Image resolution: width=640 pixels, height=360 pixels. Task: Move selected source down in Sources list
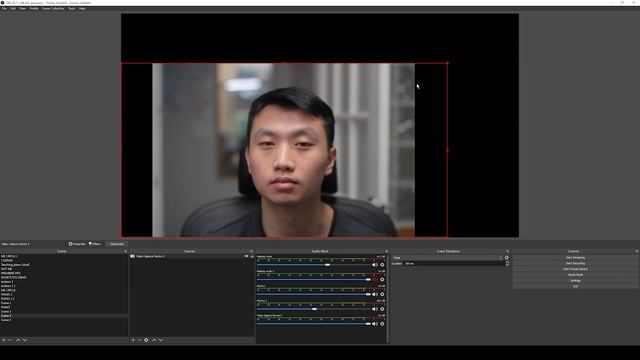(161, 340)
